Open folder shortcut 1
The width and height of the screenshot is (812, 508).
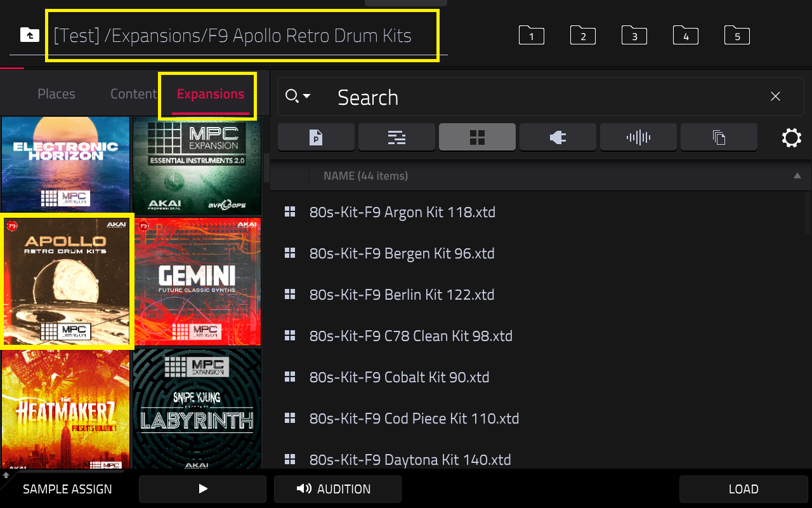pyautogui.click(x=532, y=35)
